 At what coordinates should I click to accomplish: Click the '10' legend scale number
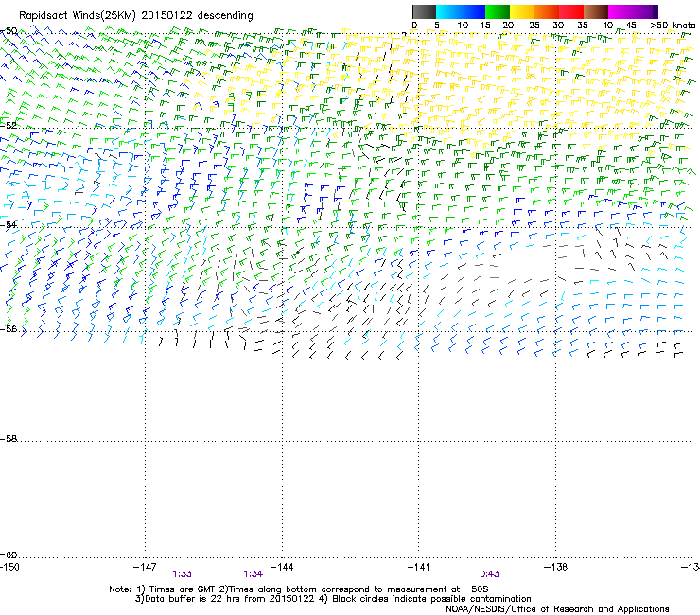tap(462, 26)
